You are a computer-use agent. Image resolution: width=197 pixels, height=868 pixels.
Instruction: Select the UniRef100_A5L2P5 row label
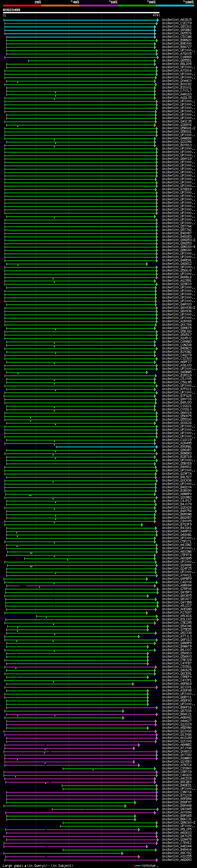click(177, 829)
